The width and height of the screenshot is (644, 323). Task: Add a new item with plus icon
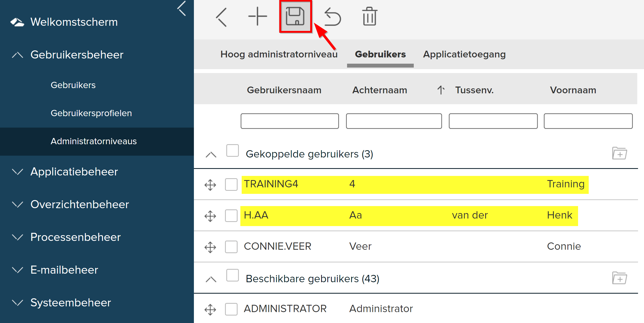coord(257,16)
